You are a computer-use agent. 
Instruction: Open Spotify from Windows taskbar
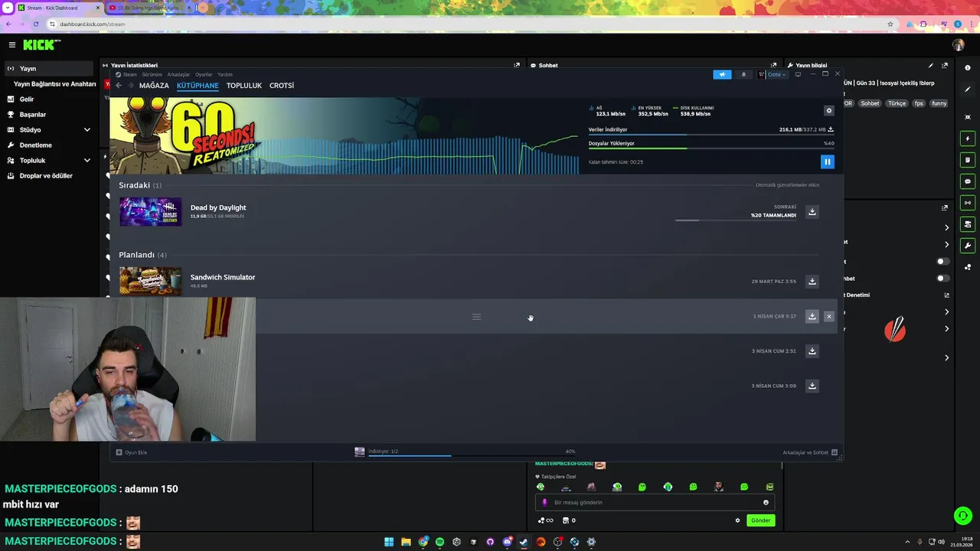439,542
